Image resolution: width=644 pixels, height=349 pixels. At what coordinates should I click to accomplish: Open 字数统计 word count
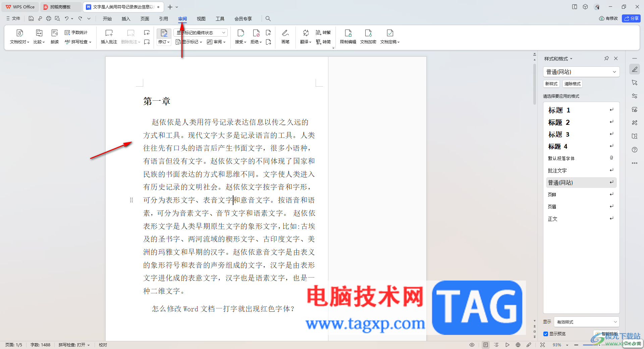[76, 33]
